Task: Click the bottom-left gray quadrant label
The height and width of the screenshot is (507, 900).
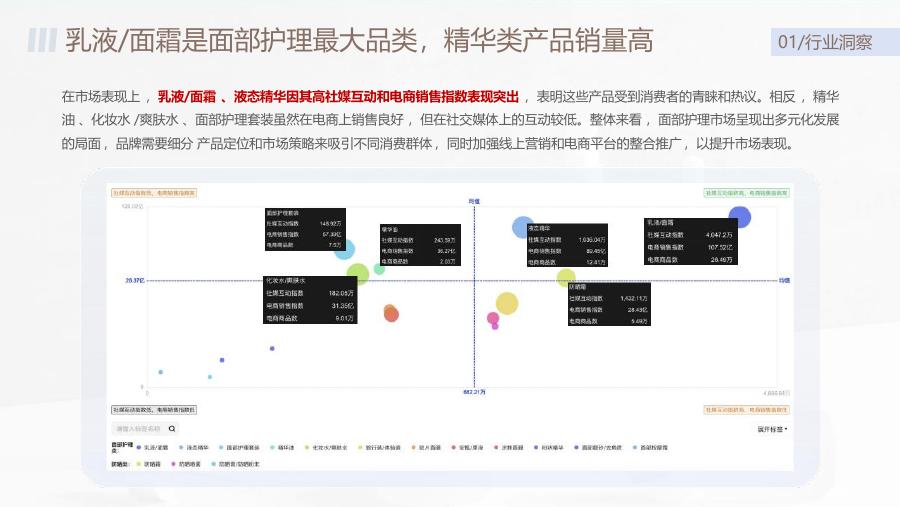Action: tap(154, 410)
